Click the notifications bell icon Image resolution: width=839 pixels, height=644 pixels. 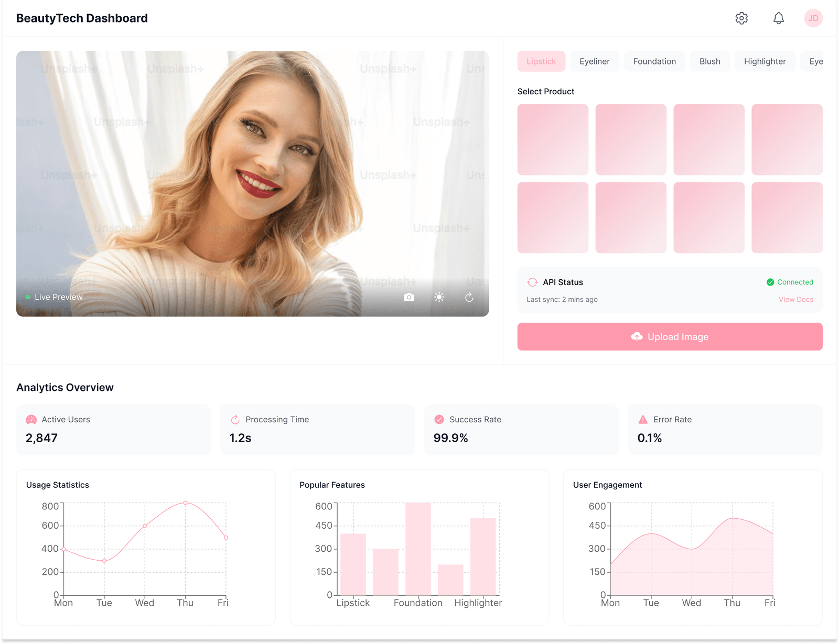click(x=779, y=18)
